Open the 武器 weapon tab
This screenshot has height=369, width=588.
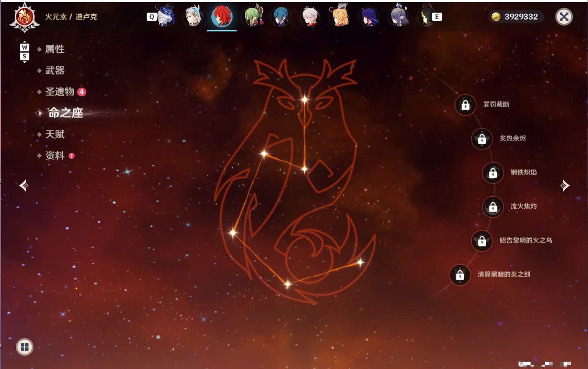coord(55,71)
